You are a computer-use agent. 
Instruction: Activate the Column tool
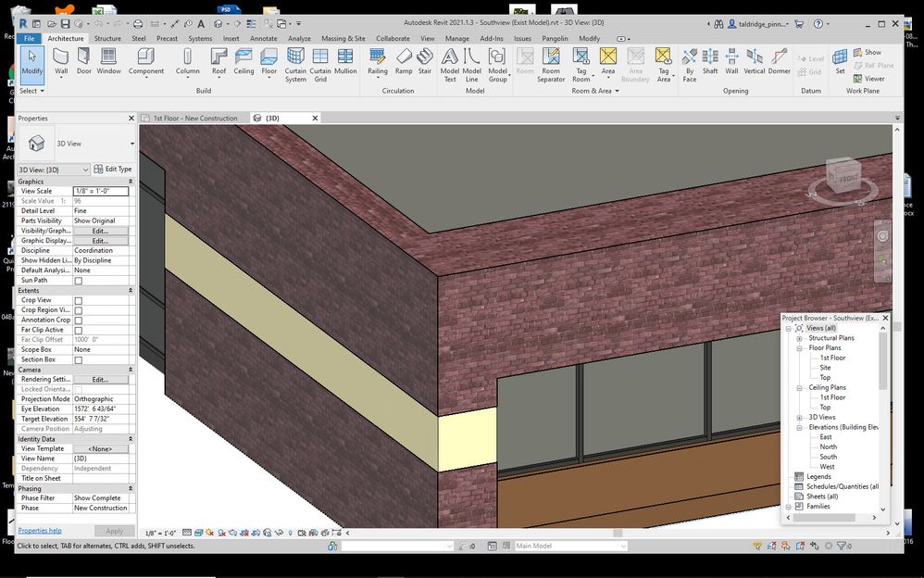coord(187,62)
